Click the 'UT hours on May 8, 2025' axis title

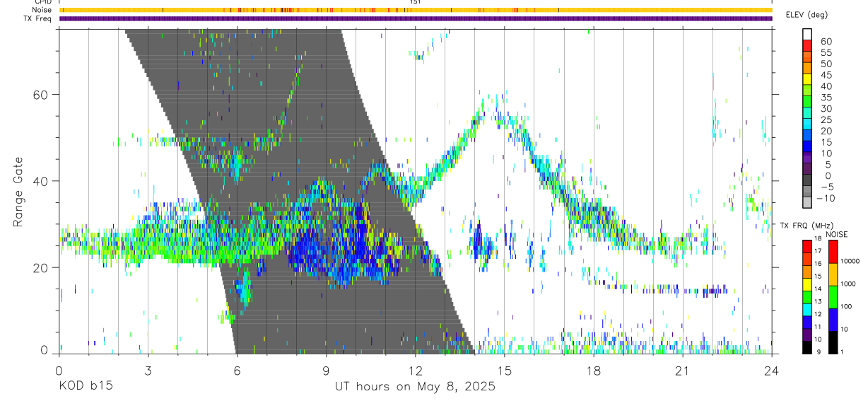[x=415, y=386]
